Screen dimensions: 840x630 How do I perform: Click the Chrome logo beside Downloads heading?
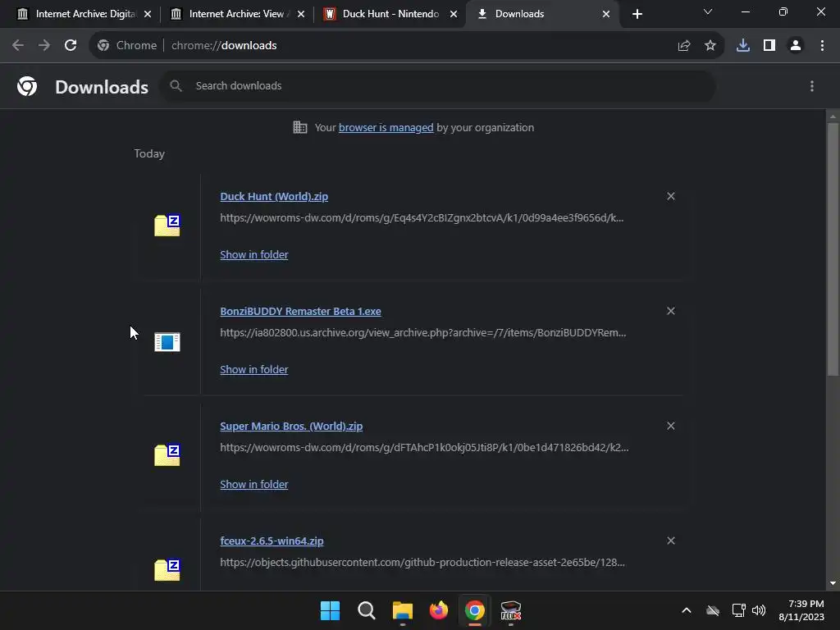27,86
